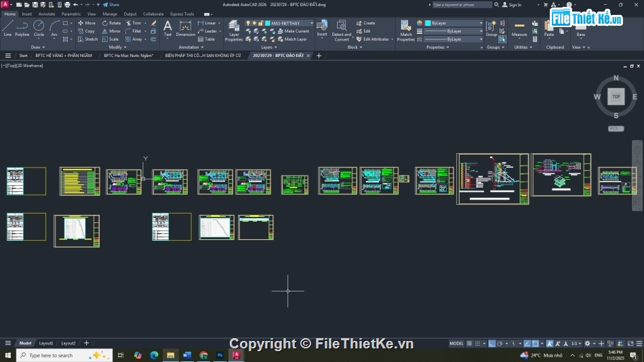Click the Text annotation tool
Screen dimensions: 644x362
pyautogui.click(x=167, y=28)
